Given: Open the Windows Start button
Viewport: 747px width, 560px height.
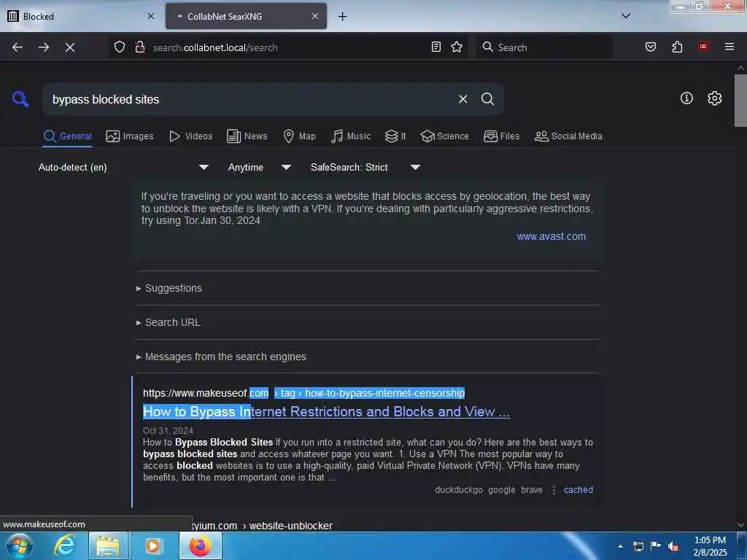Looking at the screenshot, I should click(20, 545).
